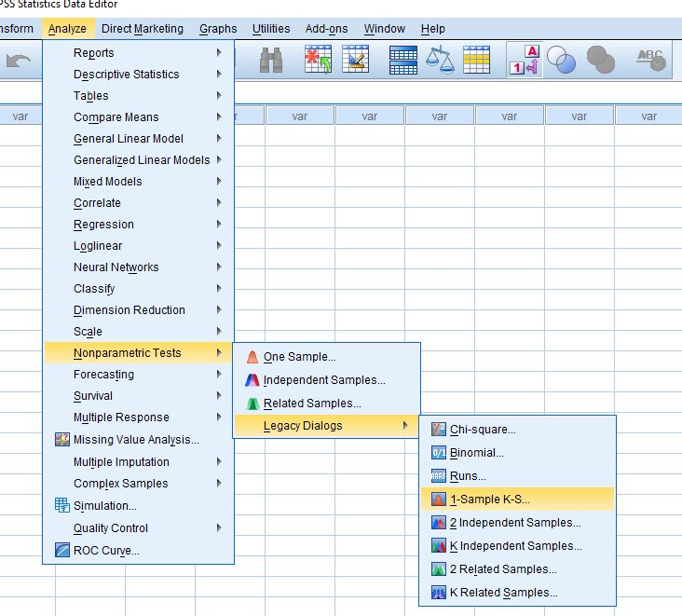The image size is (682, 616).
Task: Open the Window menu
Action: tap(385, 29)
